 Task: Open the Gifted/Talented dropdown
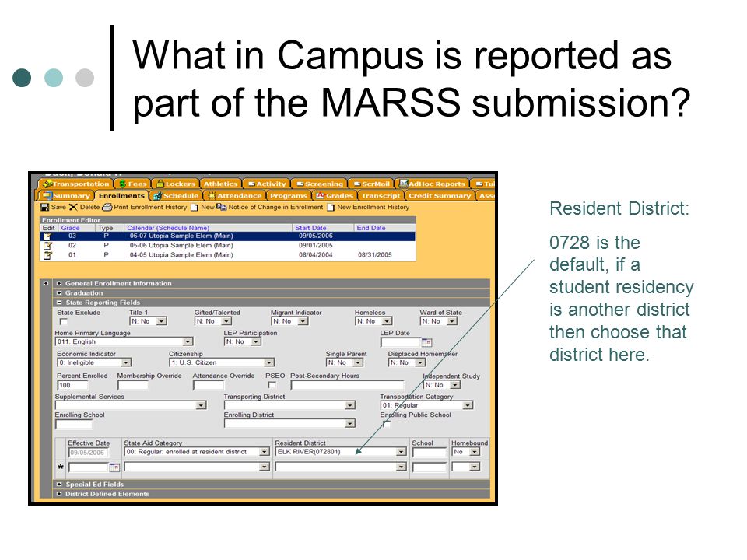[x=226, y=321]
